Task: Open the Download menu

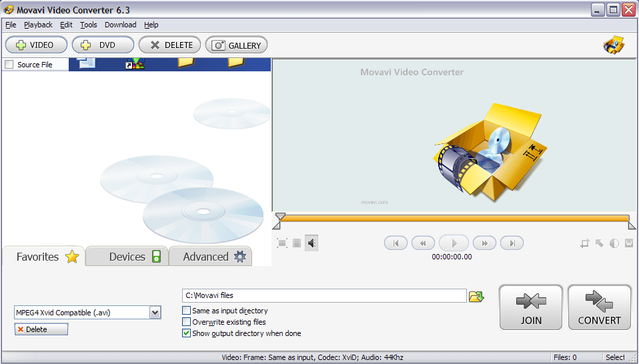Action: click(x=120, y=25)
